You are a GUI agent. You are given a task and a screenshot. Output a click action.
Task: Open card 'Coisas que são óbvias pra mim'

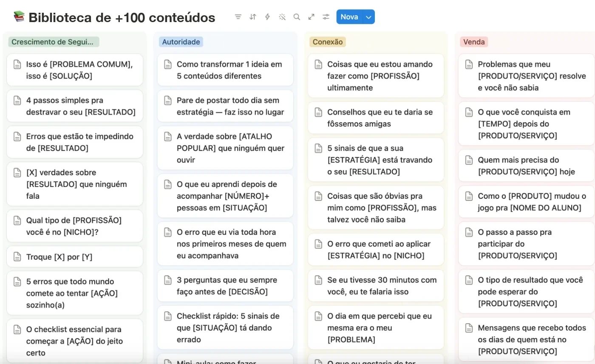(x=376, y=208)
